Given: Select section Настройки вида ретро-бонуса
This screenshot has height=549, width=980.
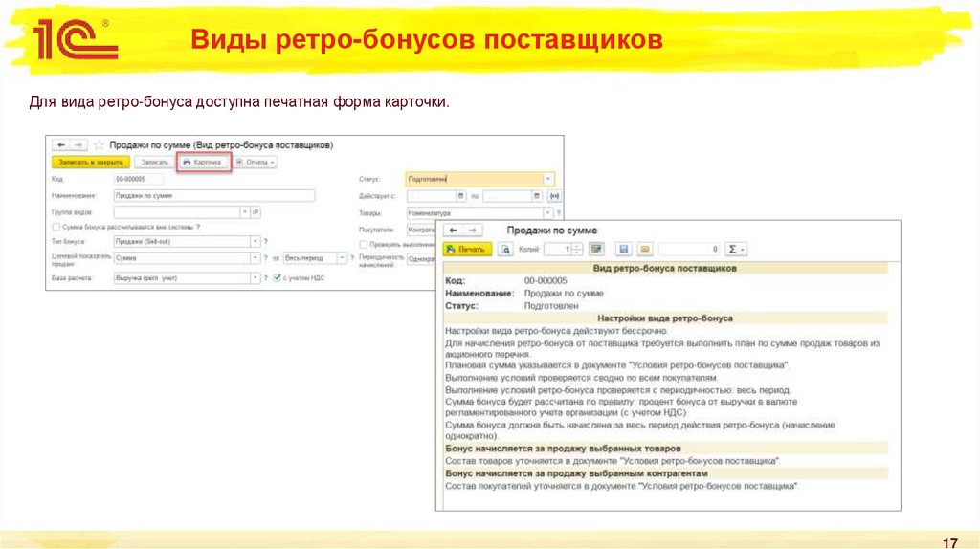Looking at the screenshot, I should [665, 318].
